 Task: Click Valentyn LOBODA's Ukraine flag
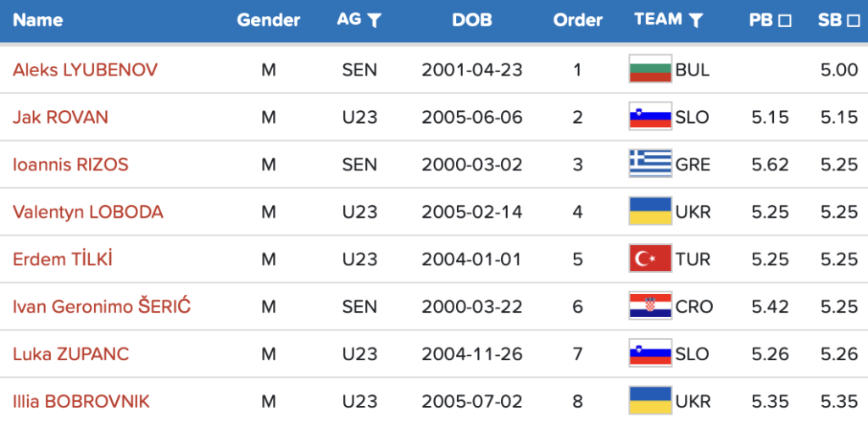650,212
